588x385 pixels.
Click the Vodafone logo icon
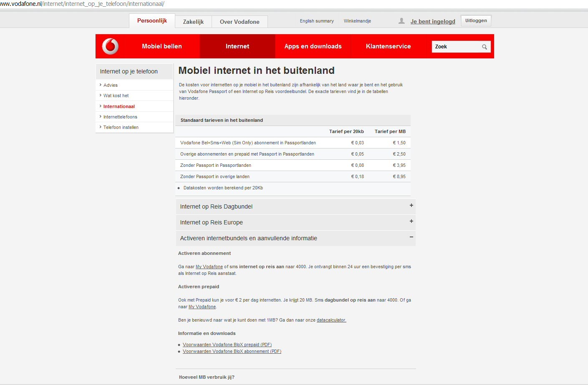pyautogui.click(x=111, y=46)
